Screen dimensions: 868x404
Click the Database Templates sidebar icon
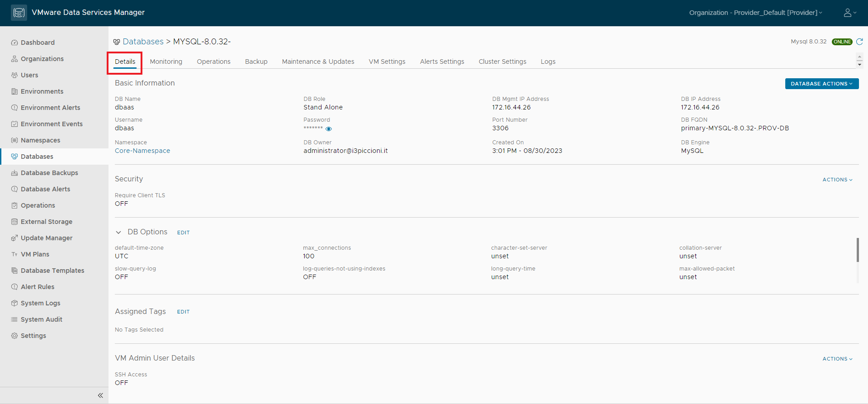click(14, 271)
